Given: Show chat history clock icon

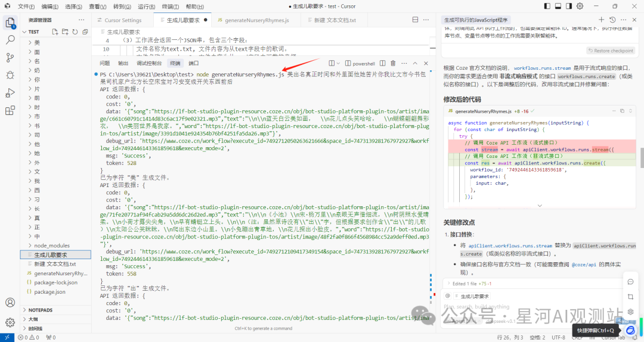Looking at the screenshot, I should click(x=612, y=20).
